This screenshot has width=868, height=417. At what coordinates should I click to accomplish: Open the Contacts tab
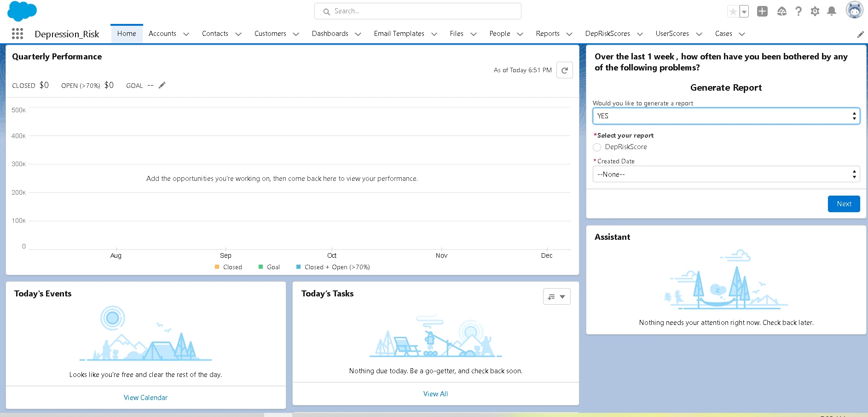pos(215,34)
